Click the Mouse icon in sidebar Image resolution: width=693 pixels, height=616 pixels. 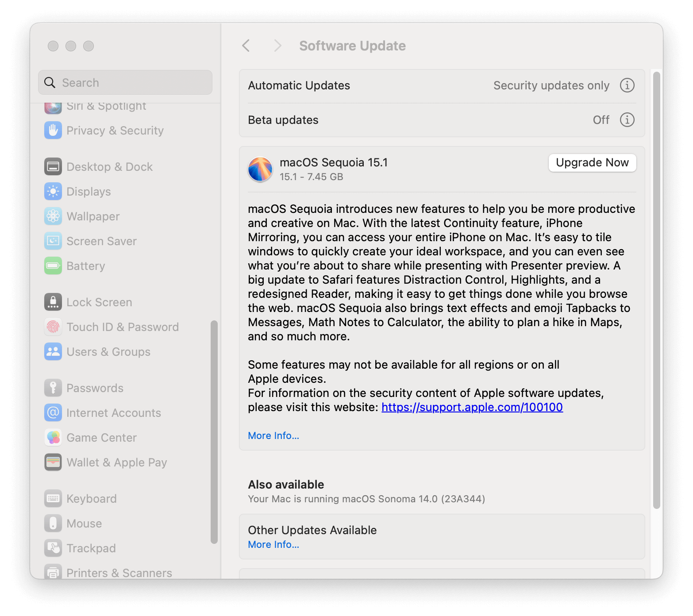point(53,523)
